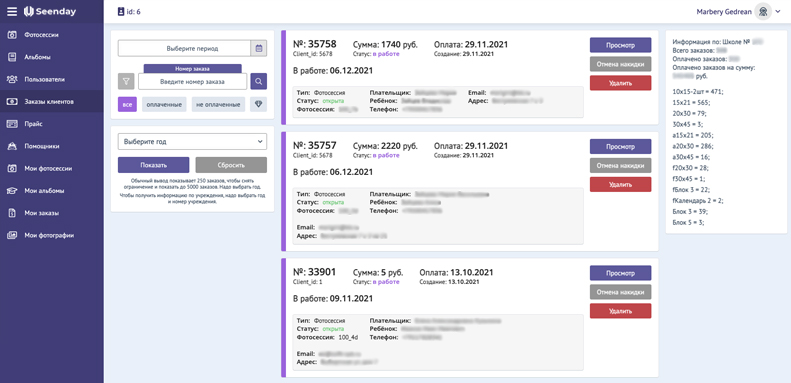Open the 'Выберите период' date picker field
Image resolution: width=791 pixels, height=383 pixels.
tap(185, 48)
